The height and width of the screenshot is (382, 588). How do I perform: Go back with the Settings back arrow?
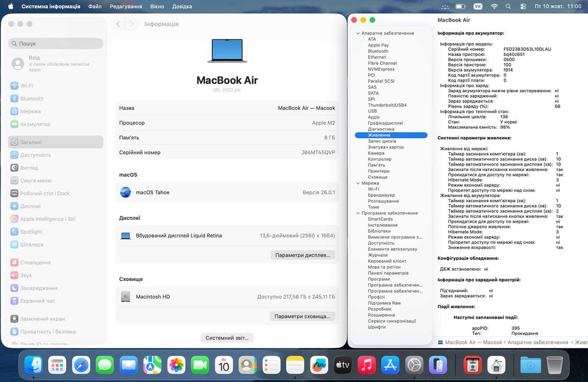(x=118, y=24)
